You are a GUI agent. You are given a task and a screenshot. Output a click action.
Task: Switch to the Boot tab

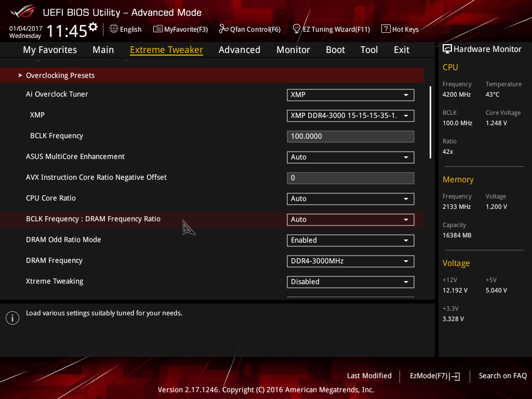[335, 50]
